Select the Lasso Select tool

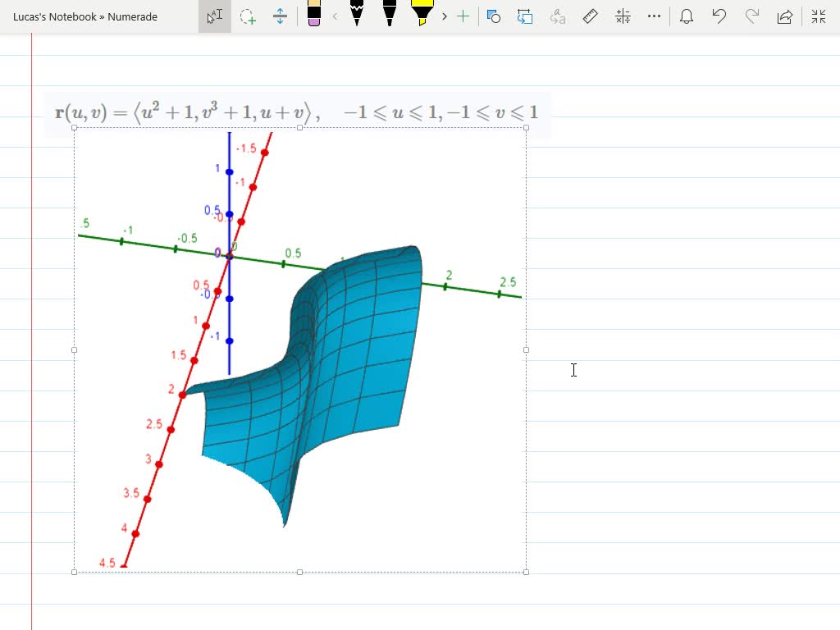point(248,16)
